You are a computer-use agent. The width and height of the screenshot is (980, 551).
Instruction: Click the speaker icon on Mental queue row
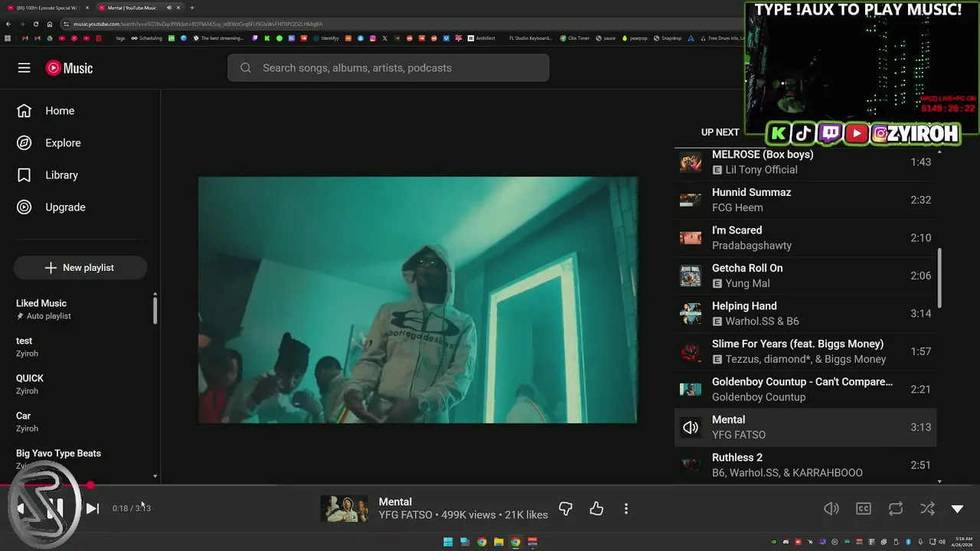(x=691, y=428)
